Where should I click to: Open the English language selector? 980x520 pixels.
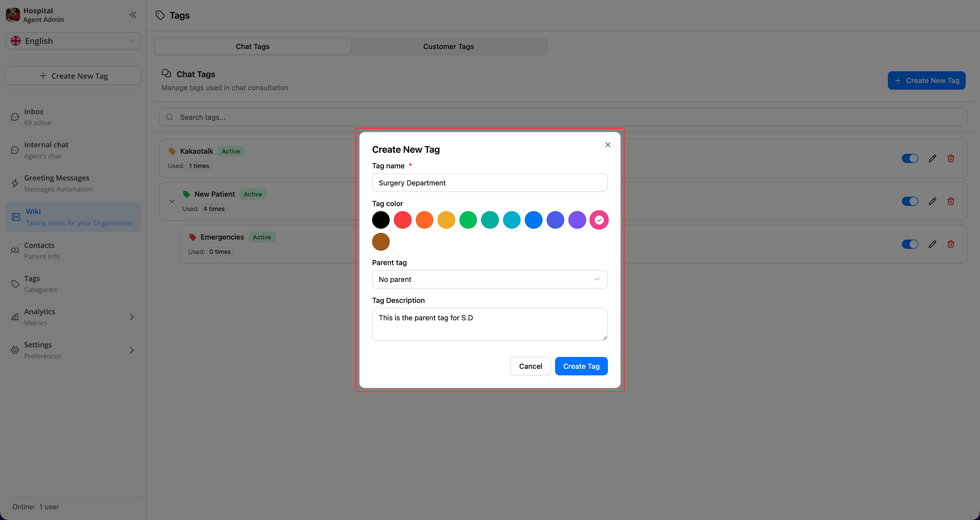click(x=73, y=41)
